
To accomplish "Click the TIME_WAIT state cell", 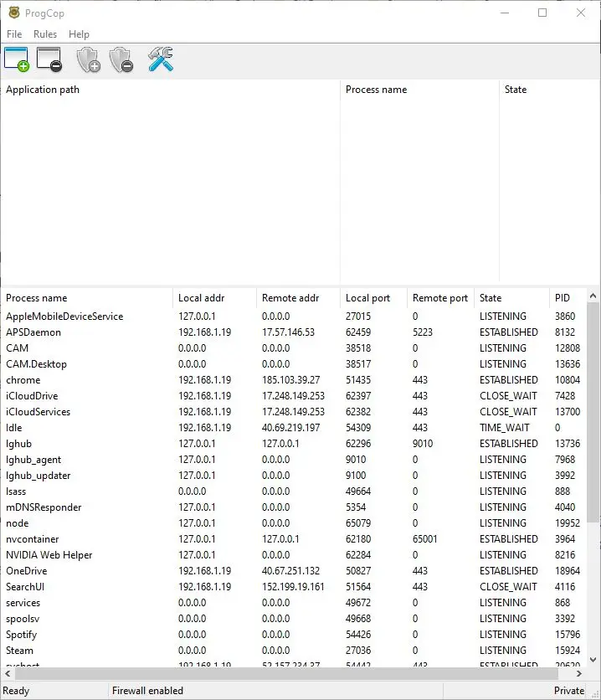I will coord(505,428).
